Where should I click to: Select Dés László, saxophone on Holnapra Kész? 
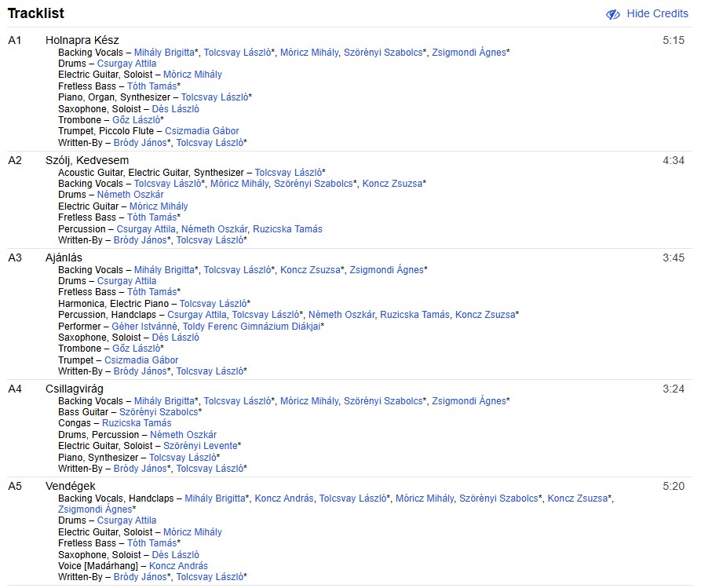coord(175,109)
